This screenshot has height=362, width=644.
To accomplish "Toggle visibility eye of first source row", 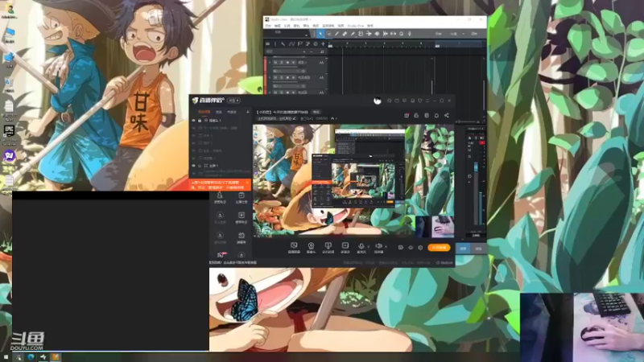I will tap(193, 120).
